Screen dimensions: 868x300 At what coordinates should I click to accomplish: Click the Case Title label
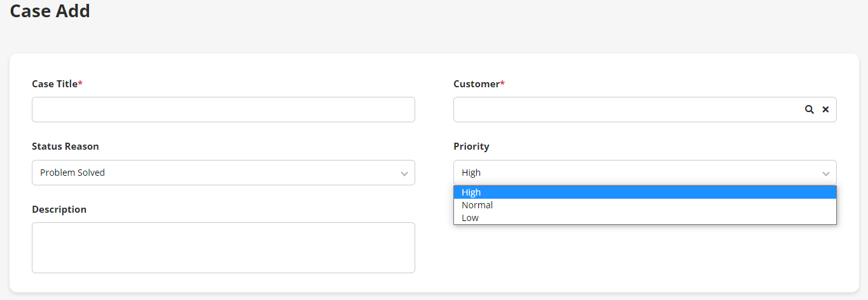click(55, 83)
